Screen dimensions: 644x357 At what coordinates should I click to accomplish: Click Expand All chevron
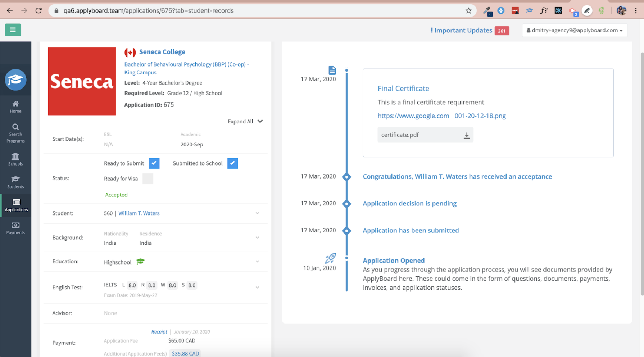tap(260, 121)
